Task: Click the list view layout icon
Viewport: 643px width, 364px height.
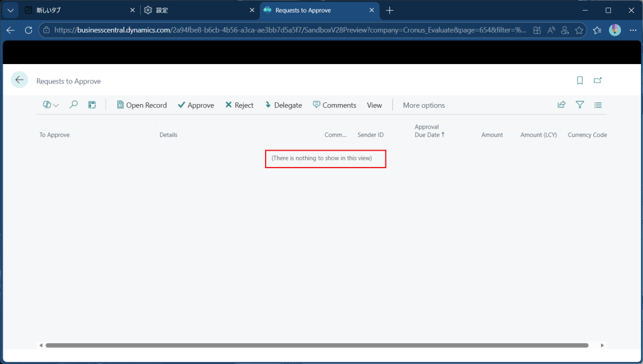Action: pos(598,105)
